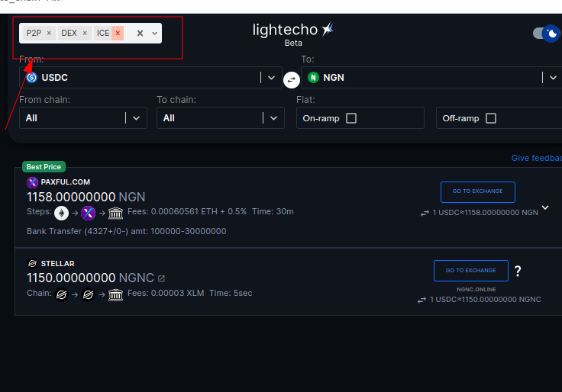Open the Give feedback link
This screenshot has height=392, width=562.
(x=537, y=158)
